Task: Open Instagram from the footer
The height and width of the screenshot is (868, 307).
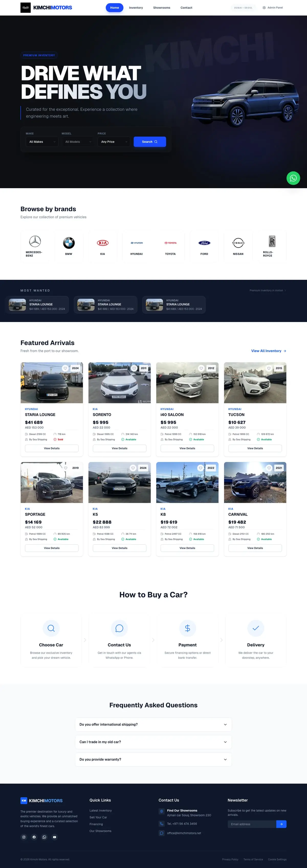Action: (24, 837)
